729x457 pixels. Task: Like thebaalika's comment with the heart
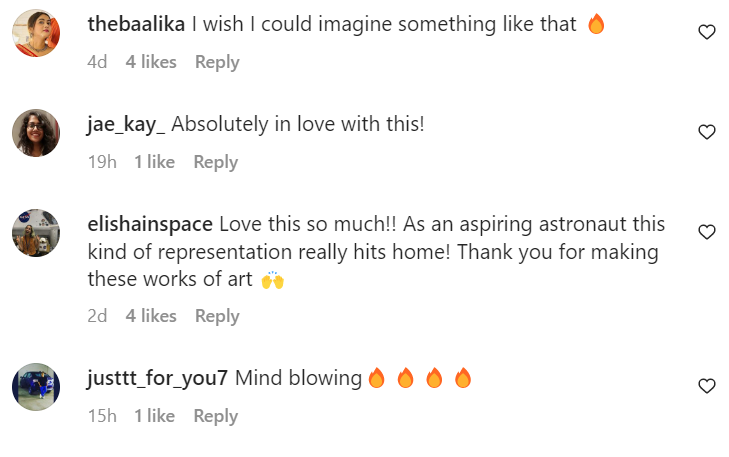(706, 32)
